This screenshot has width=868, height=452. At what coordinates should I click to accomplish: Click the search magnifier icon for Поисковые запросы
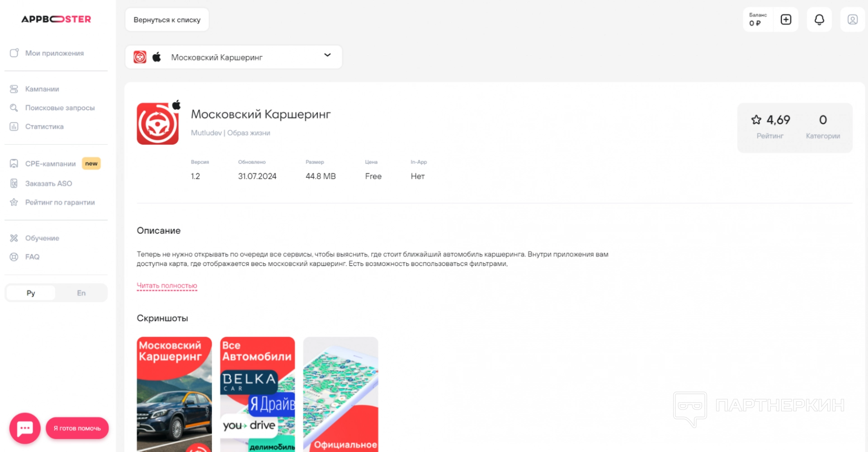point(14,108)
